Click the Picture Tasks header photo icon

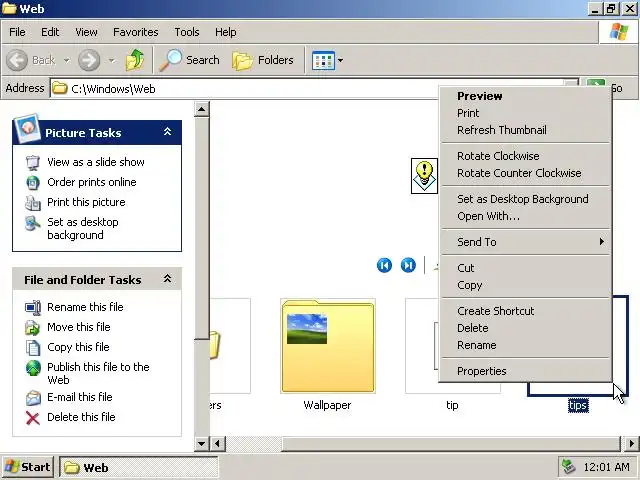(27, 128)
